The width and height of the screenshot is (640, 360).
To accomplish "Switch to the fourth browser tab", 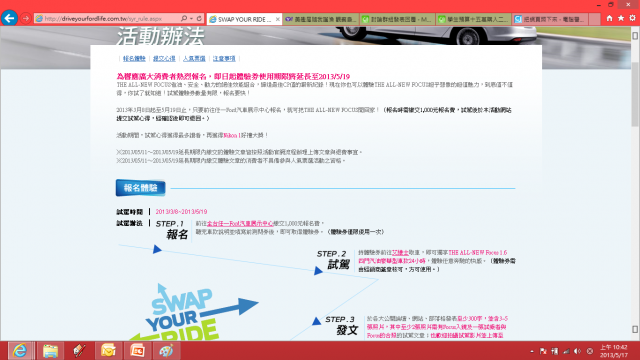I will [x=473, y=19].
